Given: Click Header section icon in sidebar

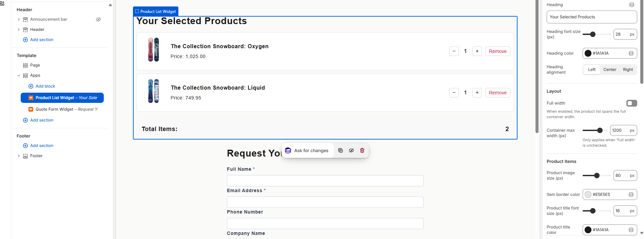Looking at the screenshot, I should click(x=25, y=30).
